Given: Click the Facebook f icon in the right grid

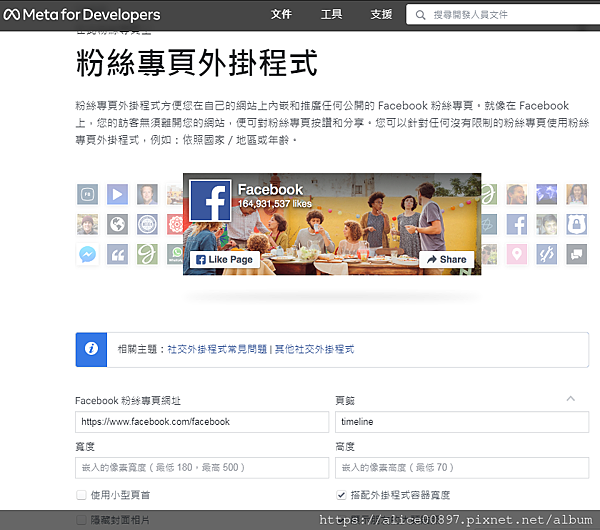Looking at the screenshot, I should 517,224.
